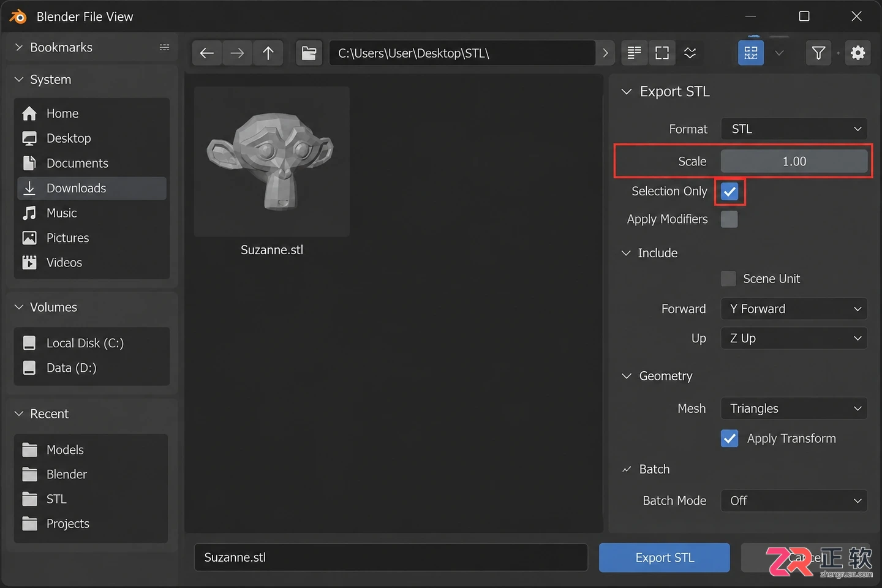Switch to horizontal list display mode

(662, 53)
